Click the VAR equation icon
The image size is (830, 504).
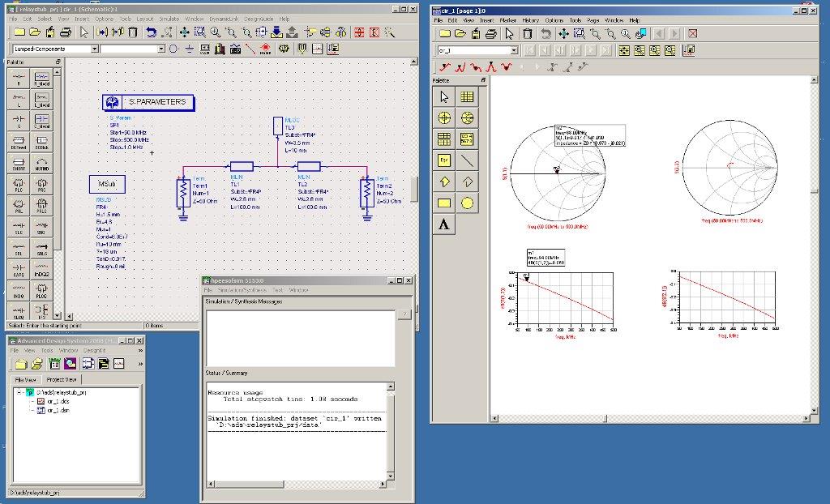(x=204, y=49)
